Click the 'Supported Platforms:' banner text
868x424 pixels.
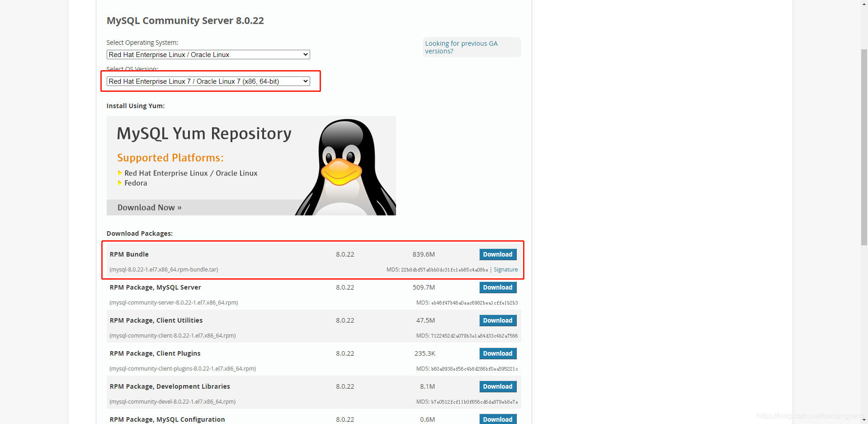pos(170,158)
